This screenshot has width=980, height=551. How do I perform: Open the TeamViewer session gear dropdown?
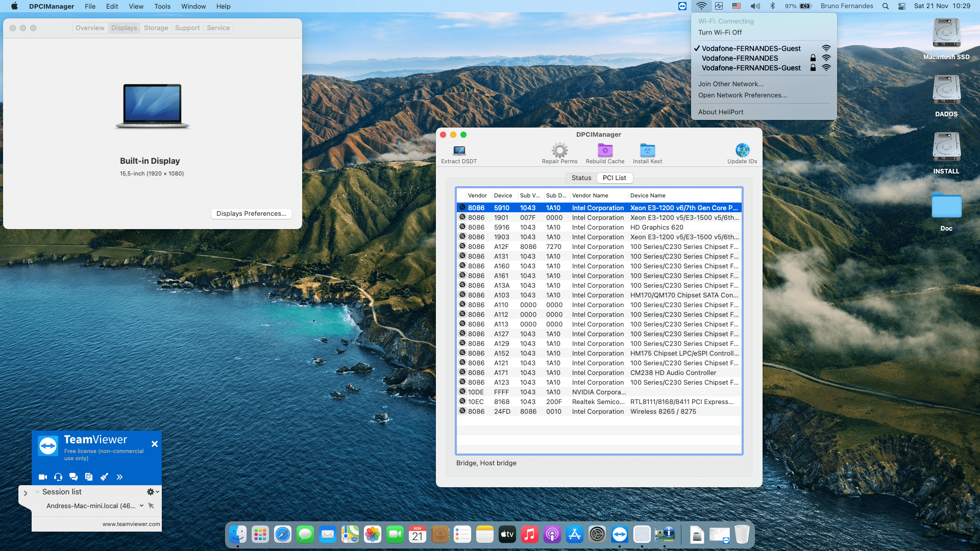pyautogui.click(x=153, y=492)
